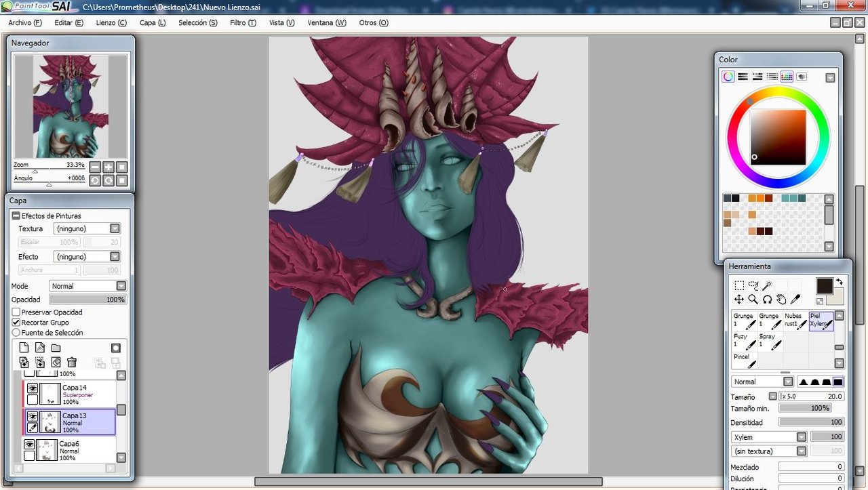This screenshot has width=868, height=490.
Task: Choose the Fuzy 1 brush
Action: pyautogui.click(x=745, y=340)
